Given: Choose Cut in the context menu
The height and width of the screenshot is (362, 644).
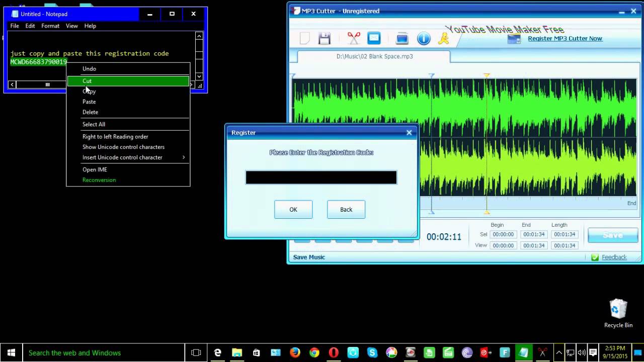Looking at the screenshot, I should [x=128, y=81].
